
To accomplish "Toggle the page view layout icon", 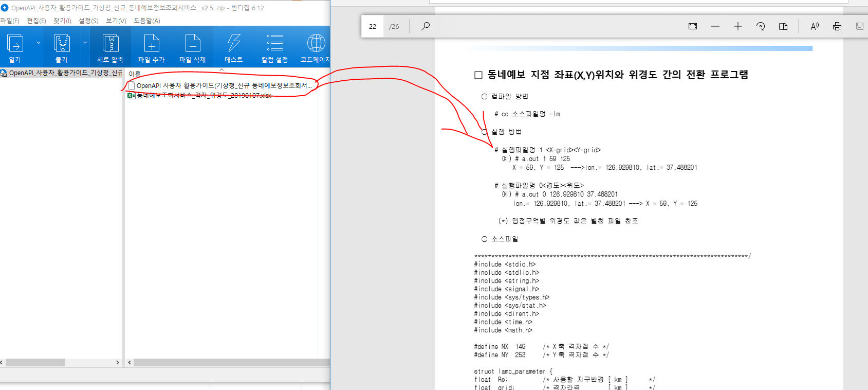I will pos(783,26).
